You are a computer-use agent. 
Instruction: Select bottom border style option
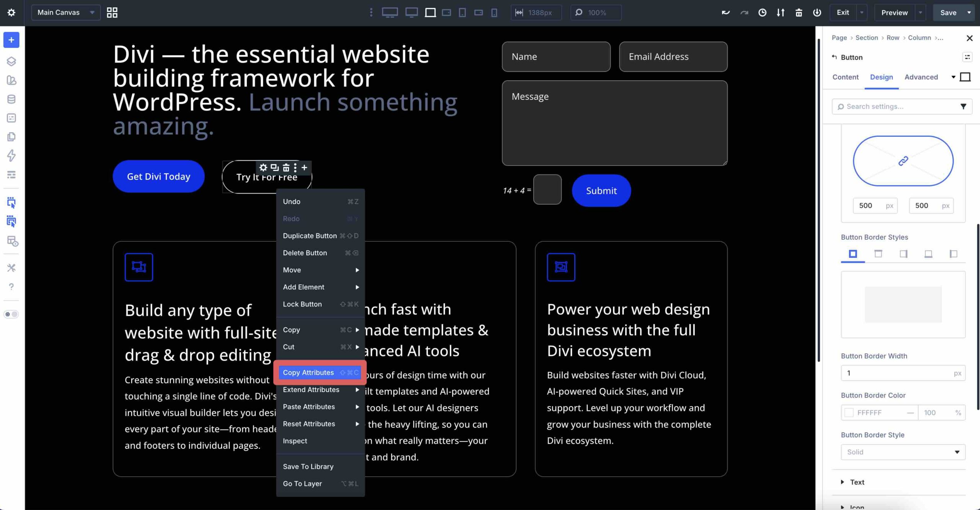click(928, 254)
